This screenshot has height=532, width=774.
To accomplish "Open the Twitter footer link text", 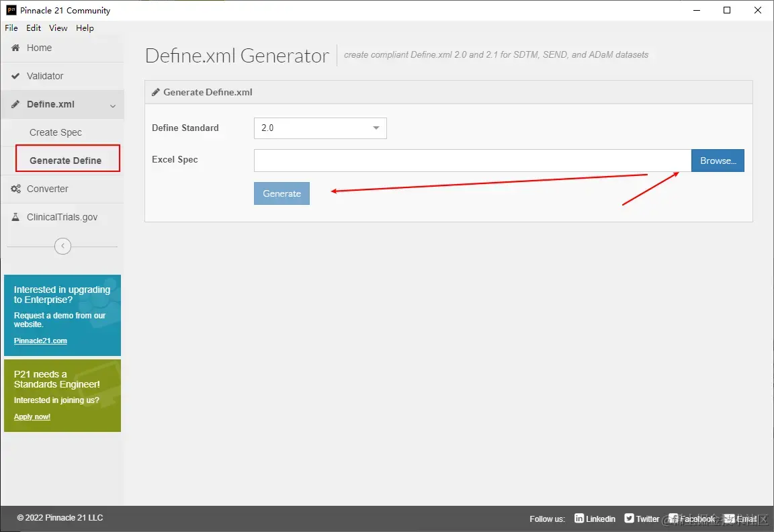I will point(648,519).
